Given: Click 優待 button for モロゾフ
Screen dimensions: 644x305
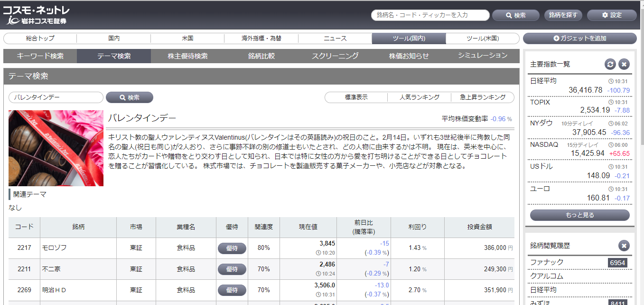Looking at the screenshot, I should click(232, 248).
